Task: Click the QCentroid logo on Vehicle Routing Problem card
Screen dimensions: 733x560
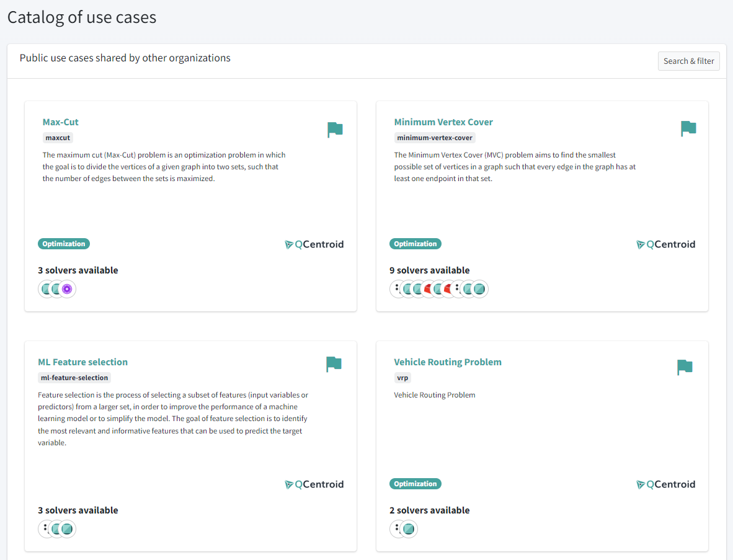Action: coord(666,484)
